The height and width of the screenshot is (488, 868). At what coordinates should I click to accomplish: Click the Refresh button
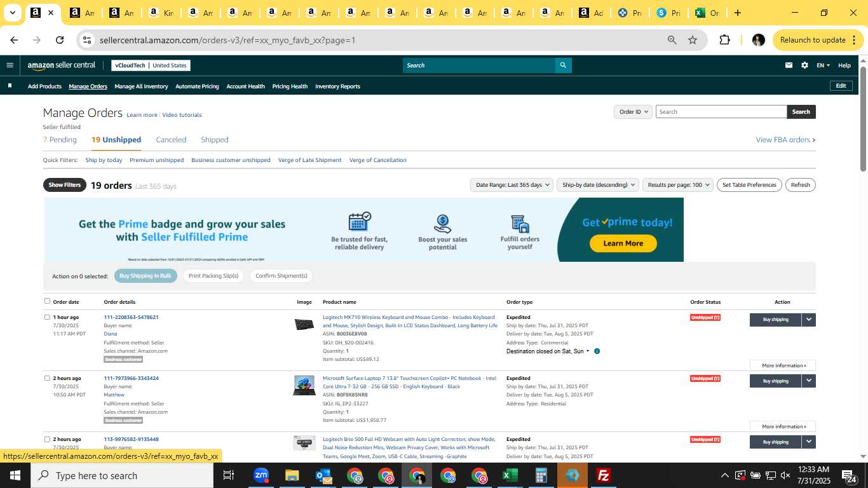tap(800, 185)
